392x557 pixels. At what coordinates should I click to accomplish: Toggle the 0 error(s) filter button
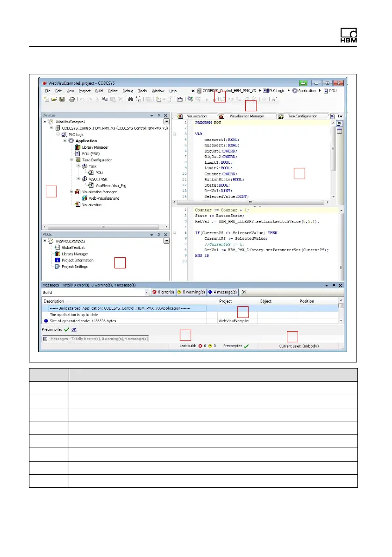pos(163,292)
